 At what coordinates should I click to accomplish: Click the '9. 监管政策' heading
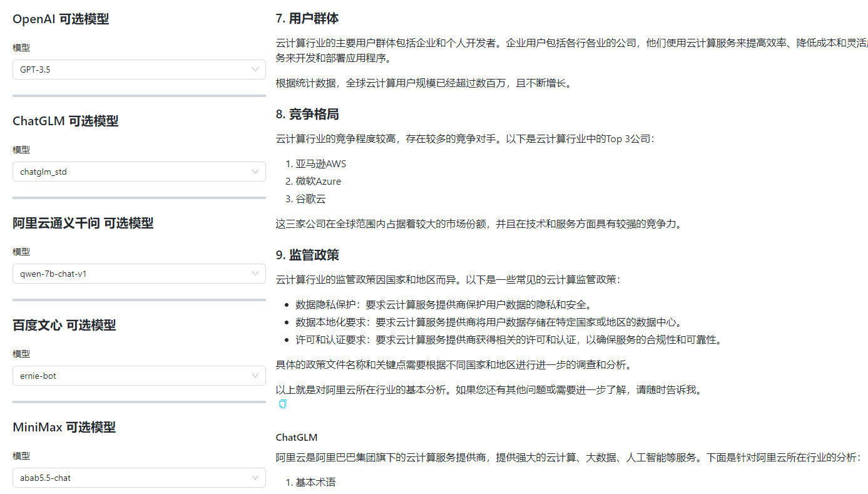[x=307, y=255]
